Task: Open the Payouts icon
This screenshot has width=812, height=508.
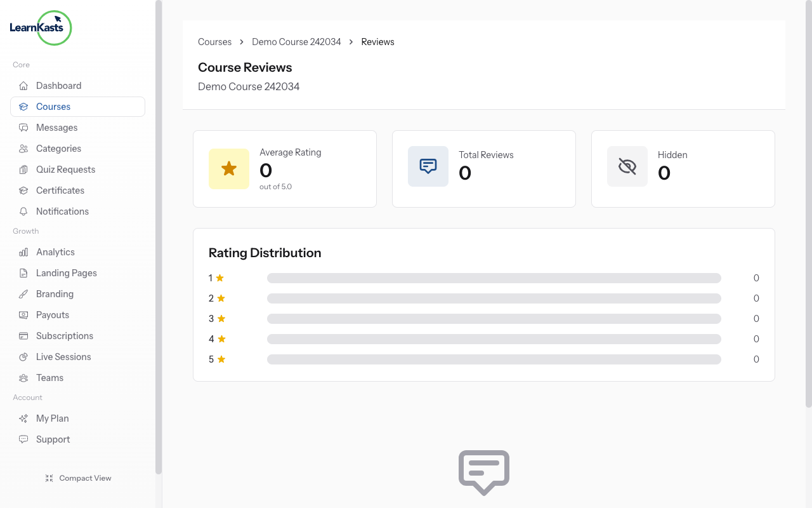Action: click(23, 314)
